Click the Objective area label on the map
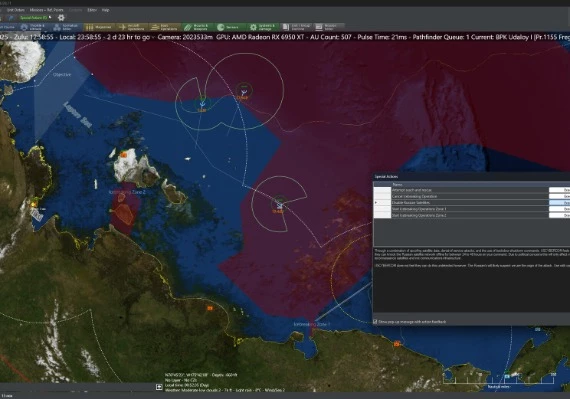This screenshot has width=570, height=399. tap(62, 74)
